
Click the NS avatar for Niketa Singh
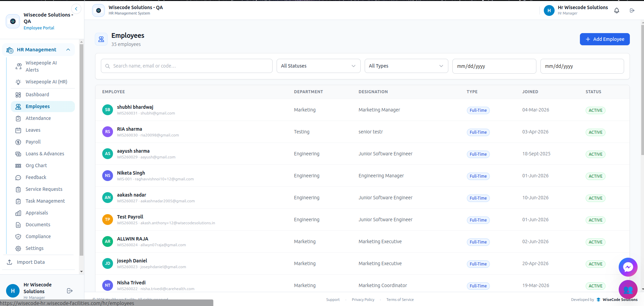click(108, 176)
